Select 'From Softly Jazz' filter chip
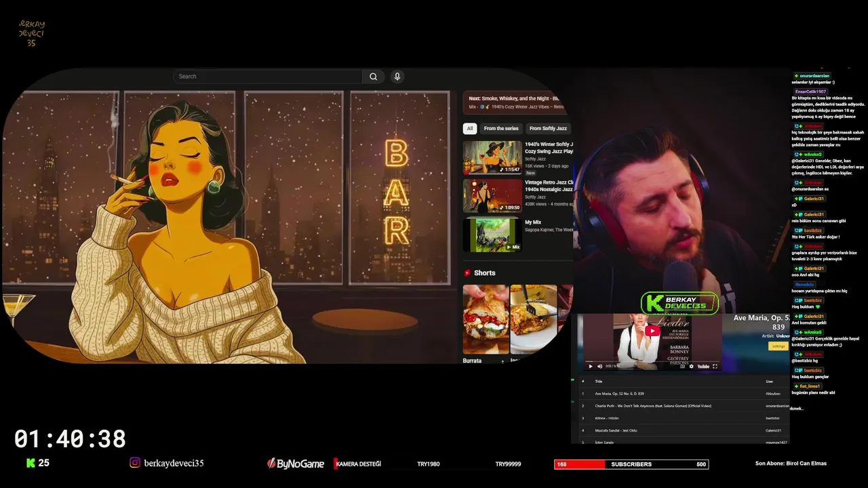The height and width of the screenshot is (488, 868). click(x=548, y=128)
